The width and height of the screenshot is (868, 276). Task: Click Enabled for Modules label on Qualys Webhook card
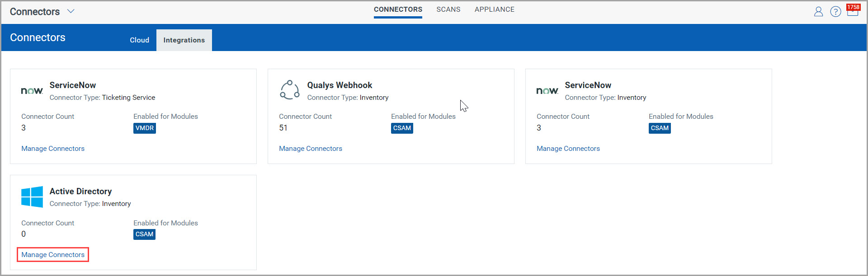[x=423, y=117]
